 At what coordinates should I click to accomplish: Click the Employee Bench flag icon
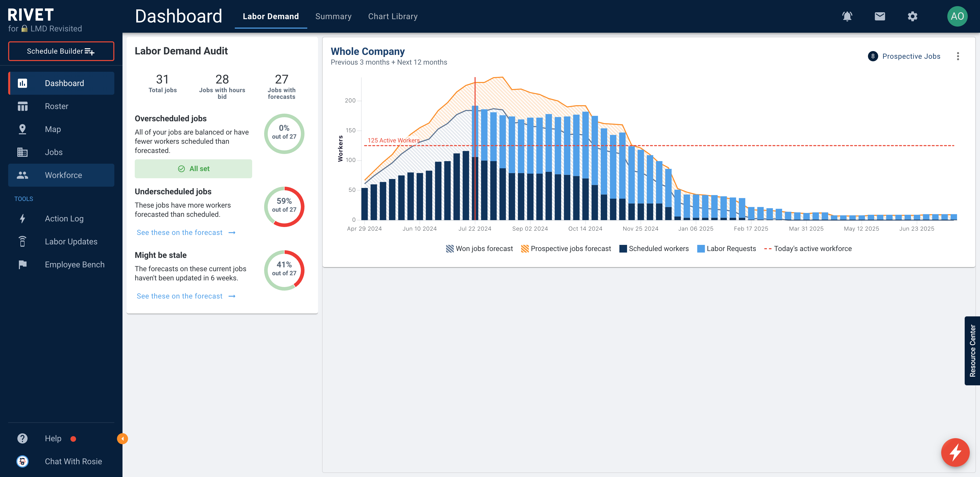point(22,265)
